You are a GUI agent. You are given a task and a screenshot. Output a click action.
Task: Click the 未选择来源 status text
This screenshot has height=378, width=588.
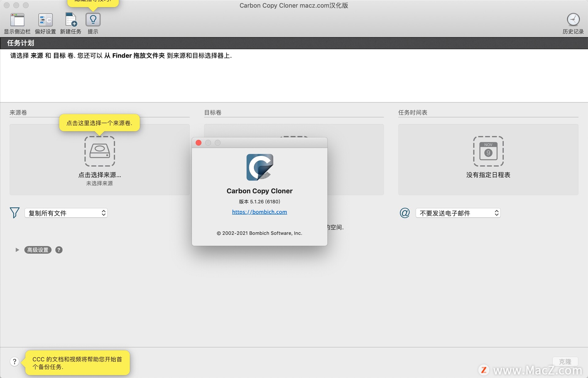coord(100,183)
